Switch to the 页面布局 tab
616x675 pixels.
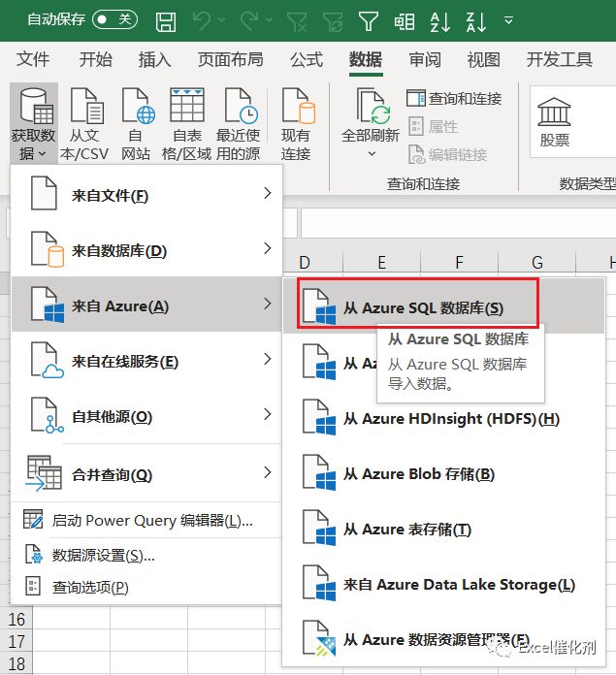click(231, 59)
